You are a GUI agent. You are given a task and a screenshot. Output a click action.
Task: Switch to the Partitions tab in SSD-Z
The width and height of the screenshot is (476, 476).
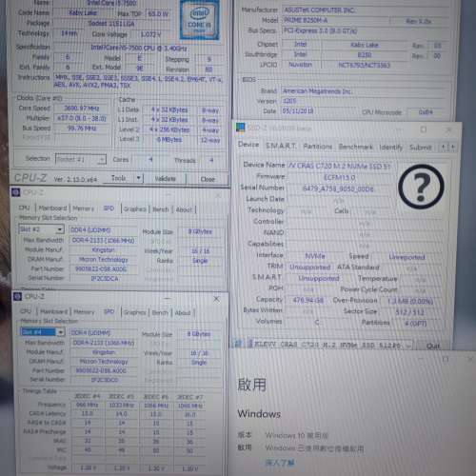tap(317, 147)
